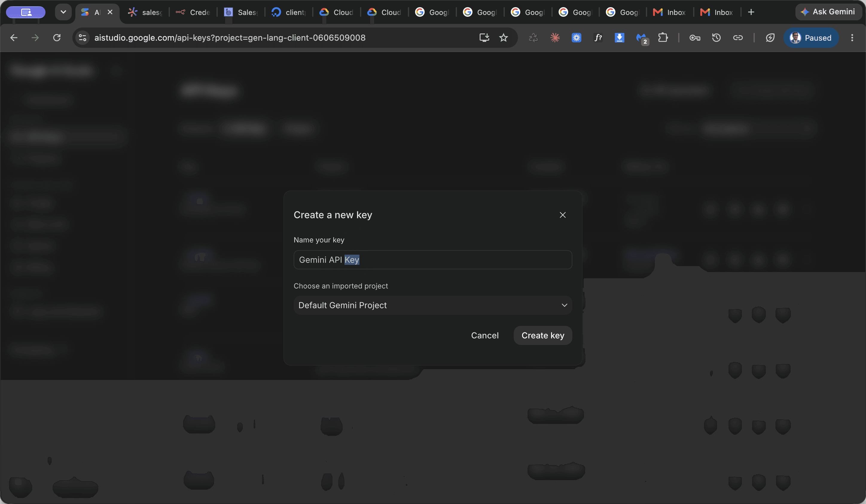Open the f? extension icon

tap(598, 38)
